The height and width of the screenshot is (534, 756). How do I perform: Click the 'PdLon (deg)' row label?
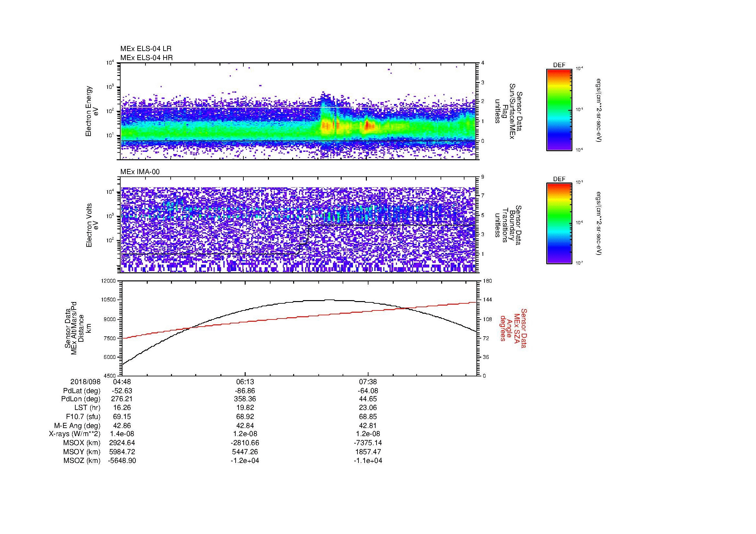81,399
